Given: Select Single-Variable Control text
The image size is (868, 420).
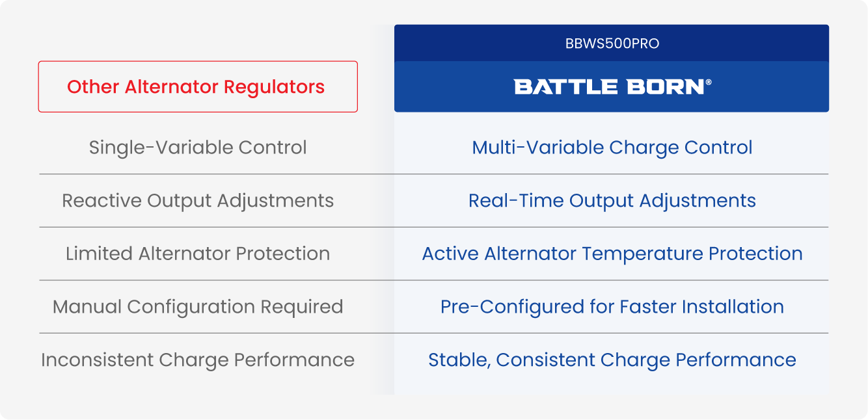Looking at the screenshot, I should coord(198,148).
